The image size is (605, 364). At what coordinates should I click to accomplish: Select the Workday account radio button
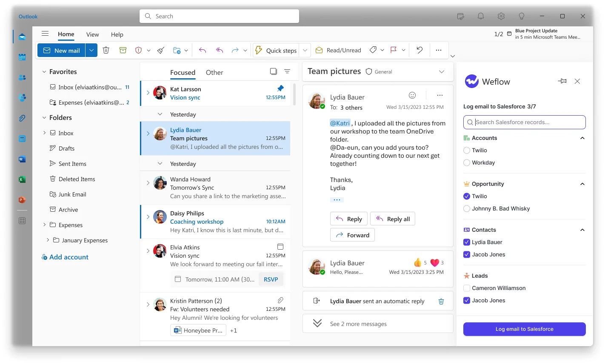pyautogui.click(x=467, y=162)
